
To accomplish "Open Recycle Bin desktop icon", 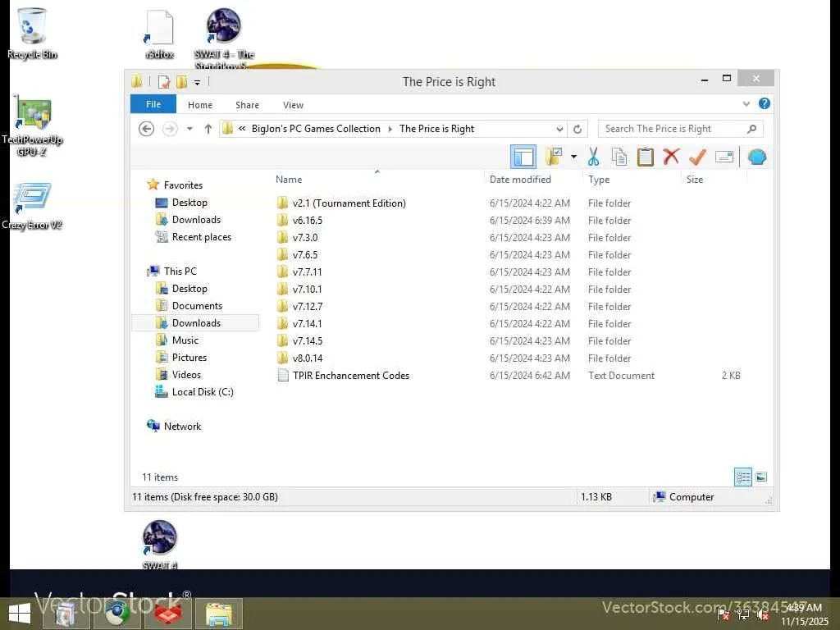I will pyautogui.click(x=32, y=33).
